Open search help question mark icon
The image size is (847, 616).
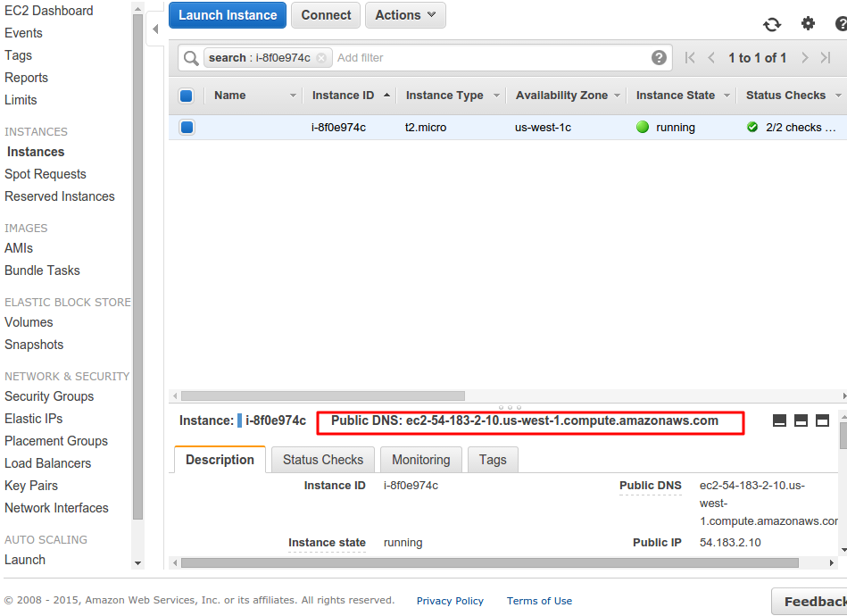coord(659,57)
